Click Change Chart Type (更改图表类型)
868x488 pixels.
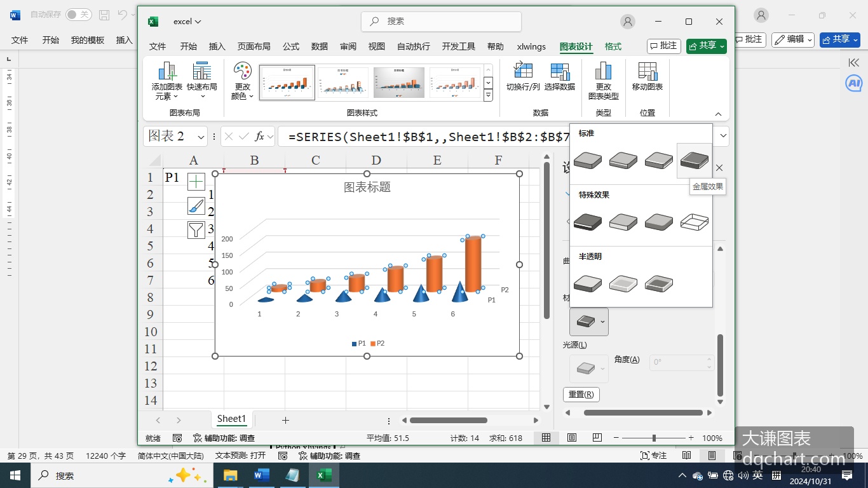[603, 81]
